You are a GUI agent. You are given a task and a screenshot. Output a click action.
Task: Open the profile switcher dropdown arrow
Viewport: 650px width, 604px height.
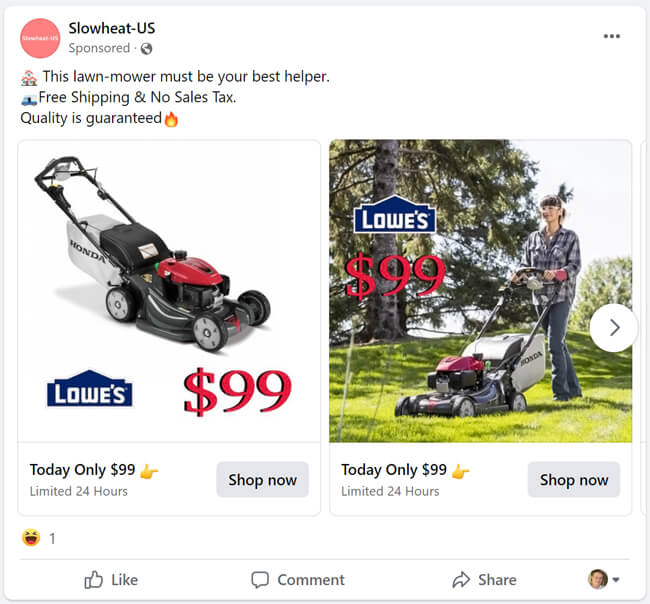point(616,580)
